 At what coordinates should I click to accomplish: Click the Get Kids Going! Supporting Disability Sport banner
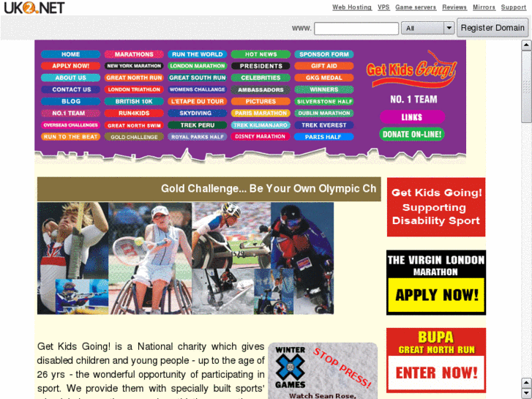pos(436,206)
